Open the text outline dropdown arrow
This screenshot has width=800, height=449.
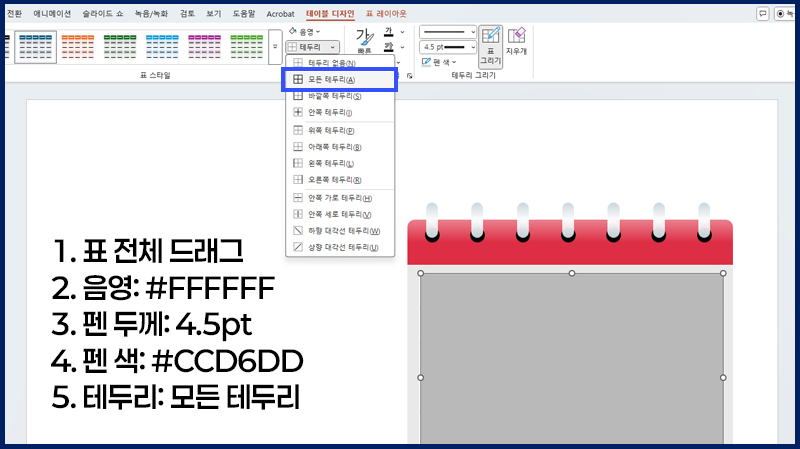[403, 47]
